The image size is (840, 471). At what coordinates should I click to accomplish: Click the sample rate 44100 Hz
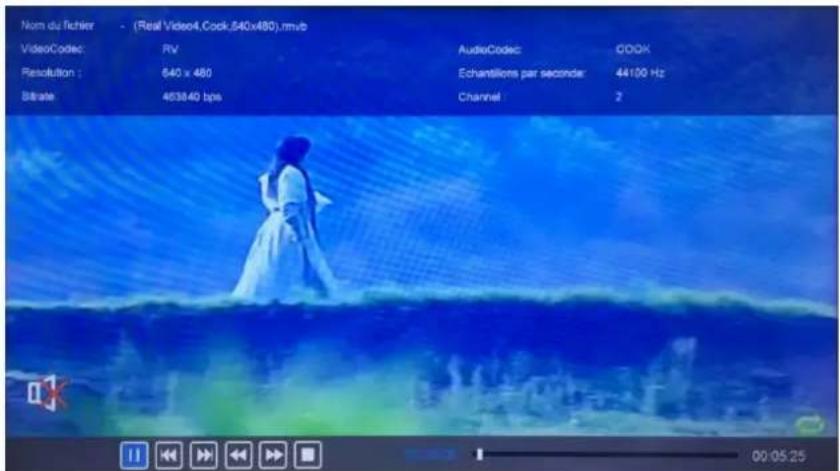coord(640,73)
